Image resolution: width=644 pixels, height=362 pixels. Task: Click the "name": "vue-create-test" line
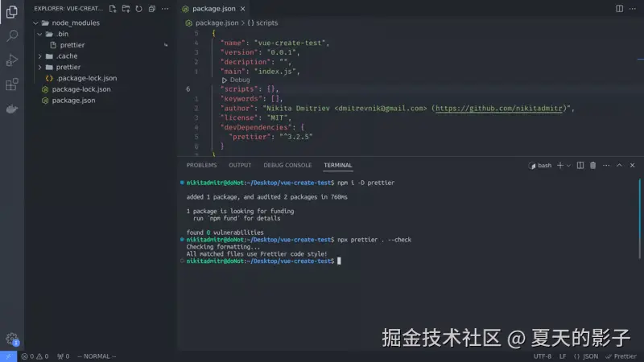click(x=275, y=43)
